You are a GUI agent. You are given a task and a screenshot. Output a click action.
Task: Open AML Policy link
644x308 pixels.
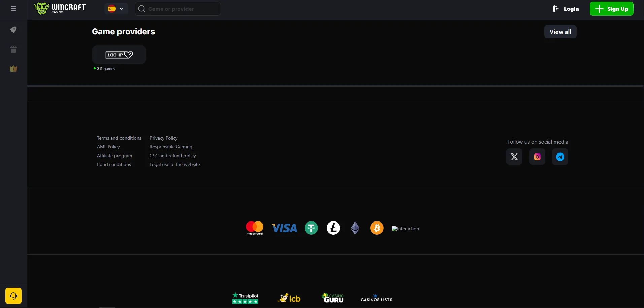(108, 147)
